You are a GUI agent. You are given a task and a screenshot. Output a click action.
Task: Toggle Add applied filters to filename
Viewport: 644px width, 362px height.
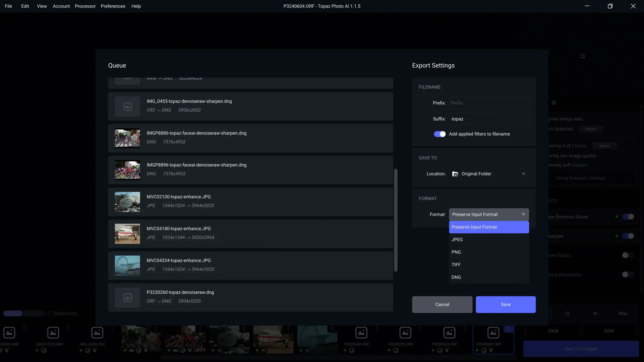439,134
